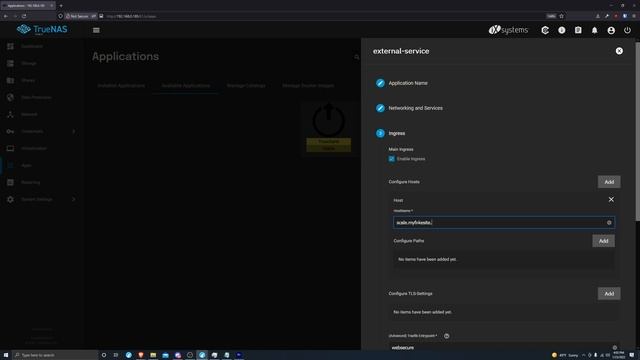Clear the hostname field using its icon

(x=609, y=222)
